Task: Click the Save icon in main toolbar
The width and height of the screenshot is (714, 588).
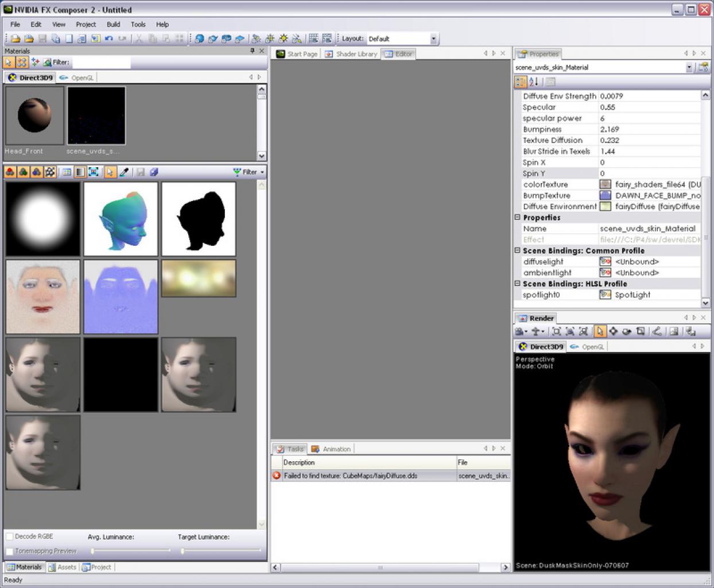Action: tap(42, 38)
